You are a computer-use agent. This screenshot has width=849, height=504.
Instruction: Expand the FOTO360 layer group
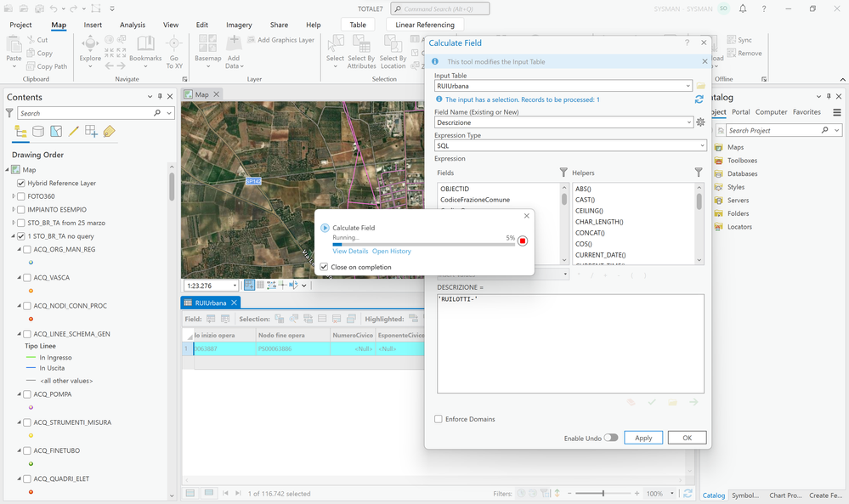pyautogui.click(x=14, y=196)
